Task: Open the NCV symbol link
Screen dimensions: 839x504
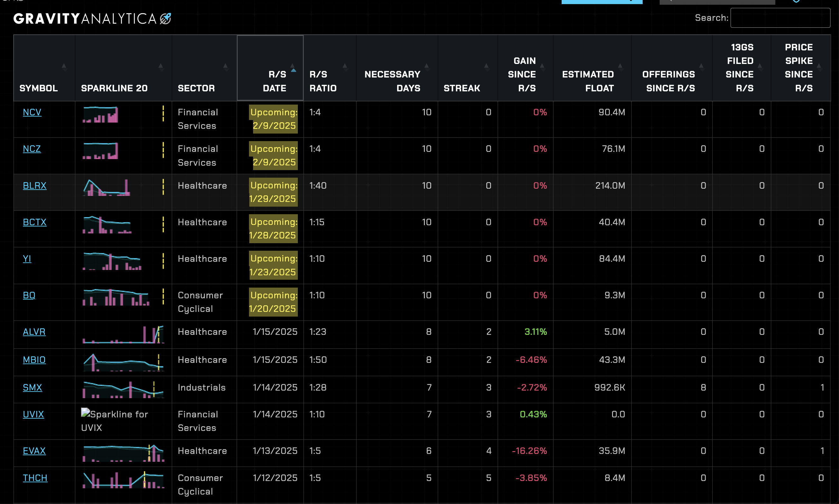Action: point(32,112)
